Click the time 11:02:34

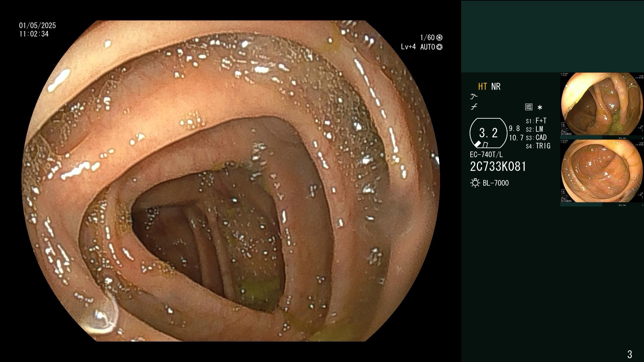point(34,34)
